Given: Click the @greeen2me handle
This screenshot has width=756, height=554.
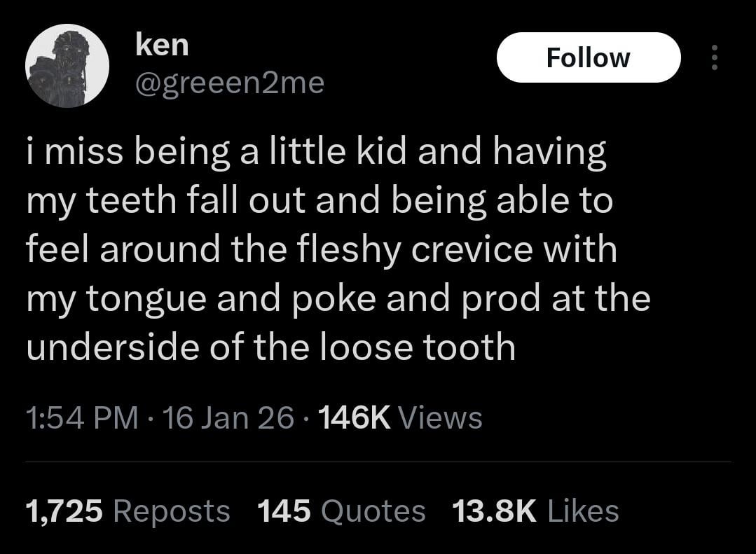Looking at the screenshot, I should [228, 83].
